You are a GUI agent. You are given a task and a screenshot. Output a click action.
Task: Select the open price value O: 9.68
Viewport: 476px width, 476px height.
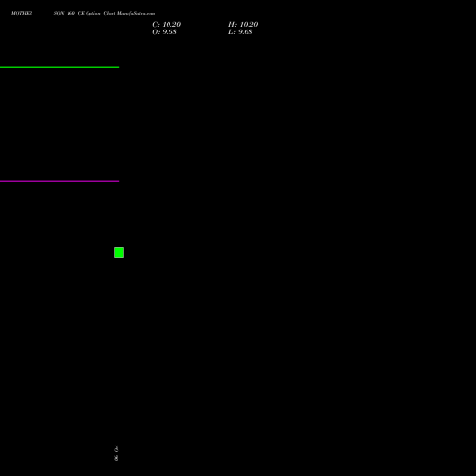[x=165, y=32]
